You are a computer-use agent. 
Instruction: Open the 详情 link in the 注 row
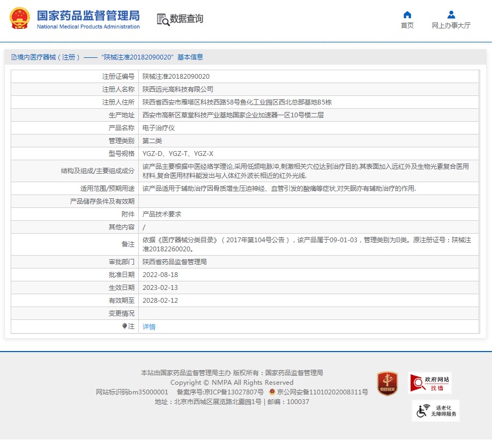click(x=149, y=326)
